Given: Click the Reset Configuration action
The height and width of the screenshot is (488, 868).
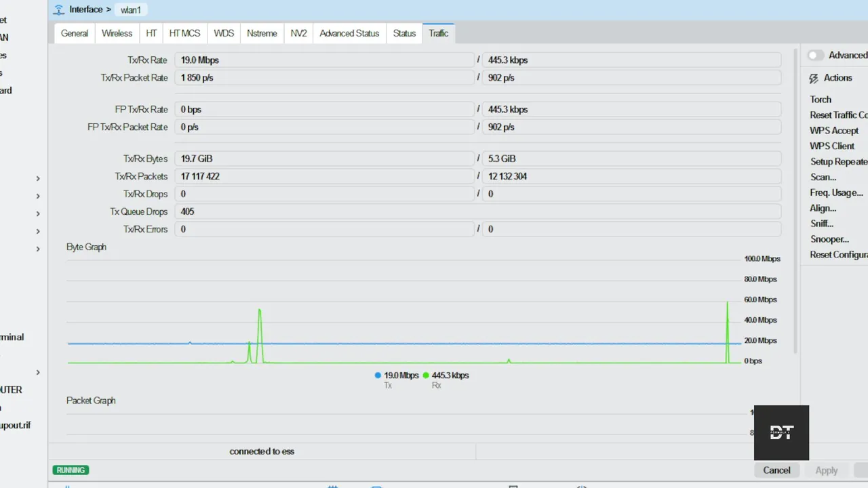Looking at the screenshot, I should [839, 256].
